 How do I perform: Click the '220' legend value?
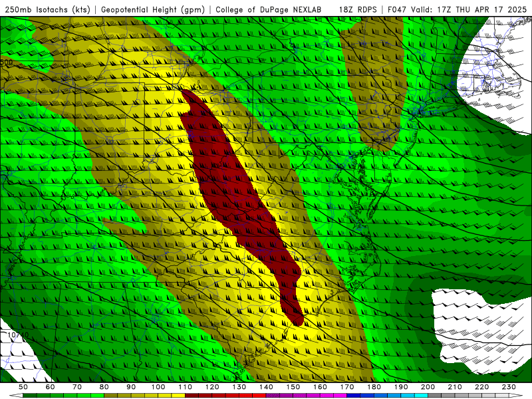481,387
